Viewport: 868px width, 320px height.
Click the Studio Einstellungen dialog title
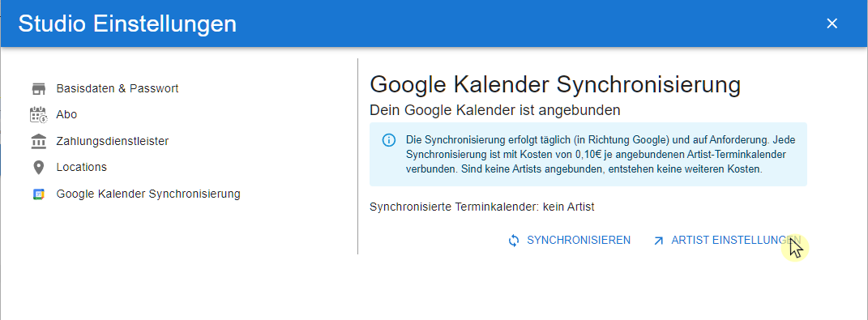pos(127,23)
